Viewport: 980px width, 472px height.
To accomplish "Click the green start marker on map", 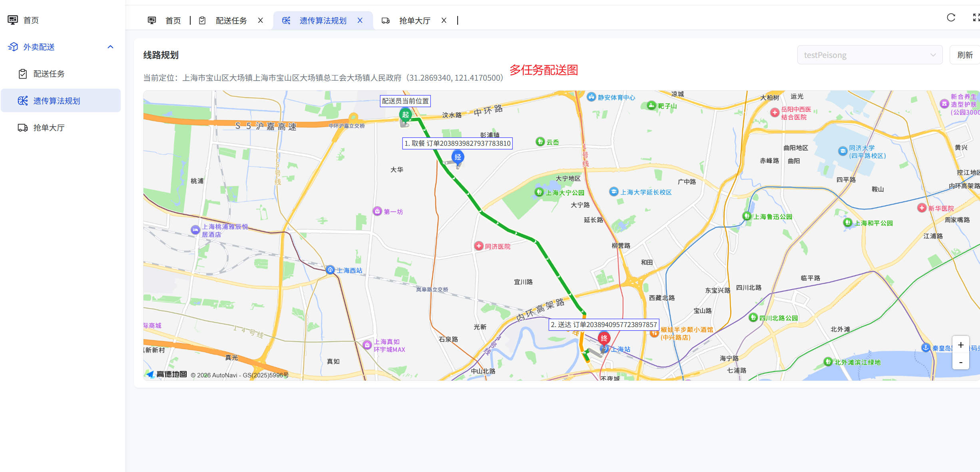I will 405,115.
